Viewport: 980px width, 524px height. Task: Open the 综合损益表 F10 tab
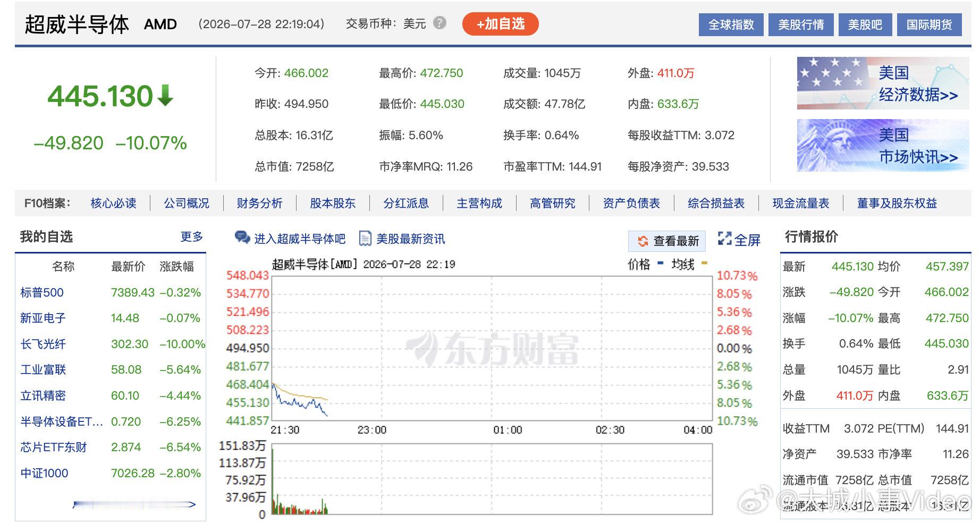coord(716,203)
